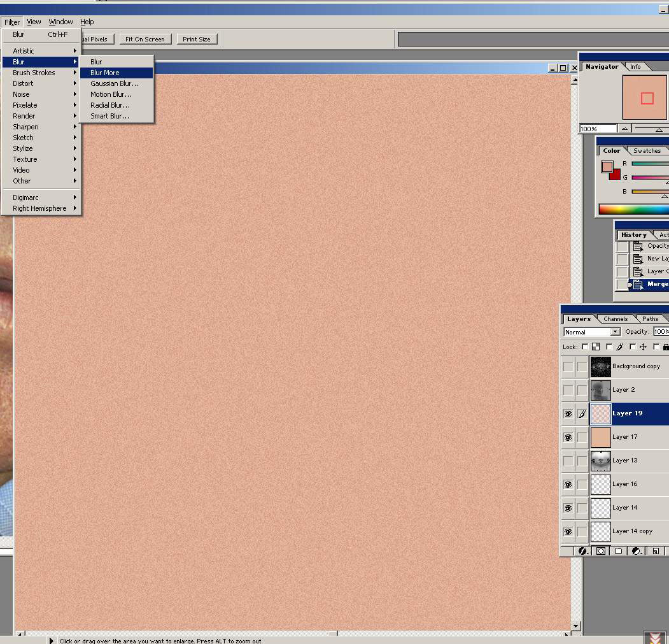Switch to the Channels tab

point(616,319)
